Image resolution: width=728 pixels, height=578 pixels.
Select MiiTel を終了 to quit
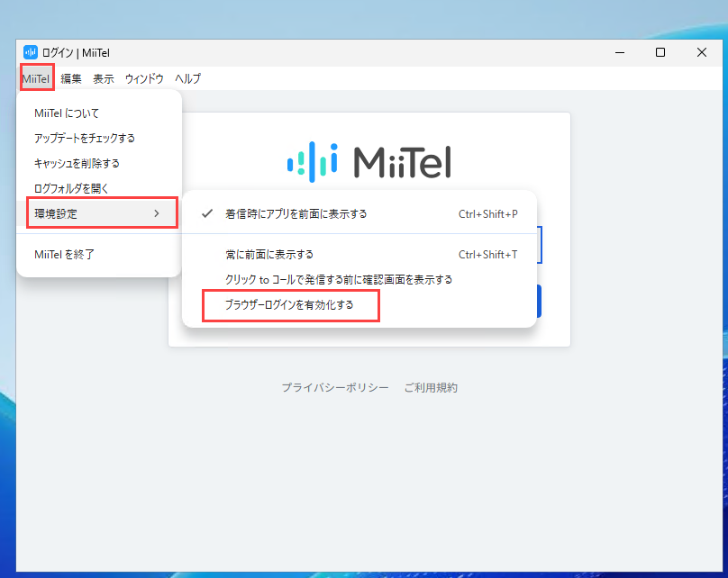[x=99, y=254]
